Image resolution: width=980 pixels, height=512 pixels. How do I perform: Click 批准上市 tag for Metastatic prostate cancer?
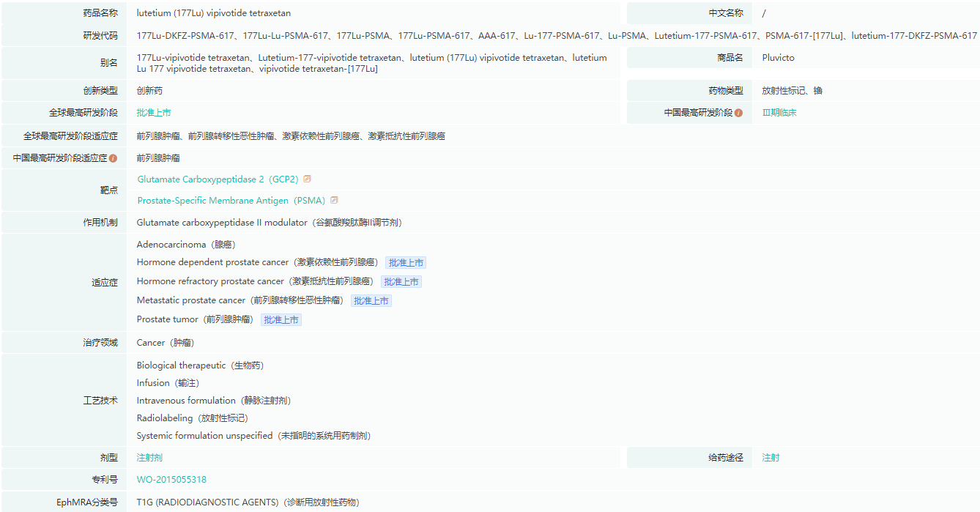pos(371,301)
